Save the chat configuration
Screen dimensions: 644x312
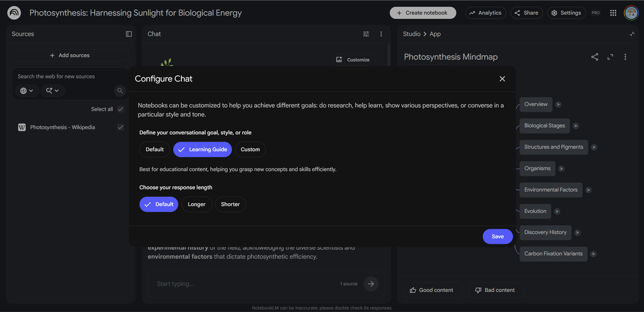click(497, 236)
